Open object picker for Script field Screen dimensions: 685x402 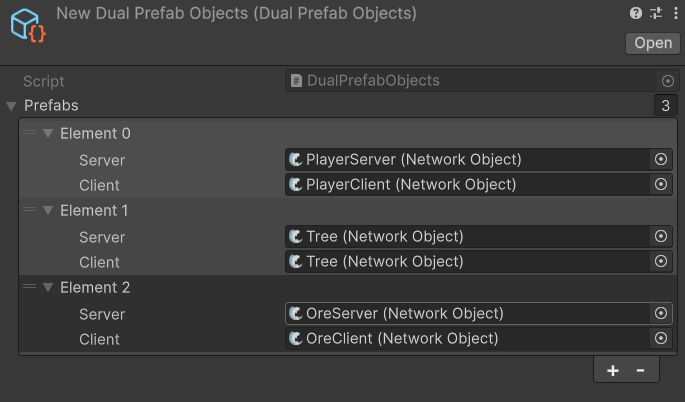[668, 81]
